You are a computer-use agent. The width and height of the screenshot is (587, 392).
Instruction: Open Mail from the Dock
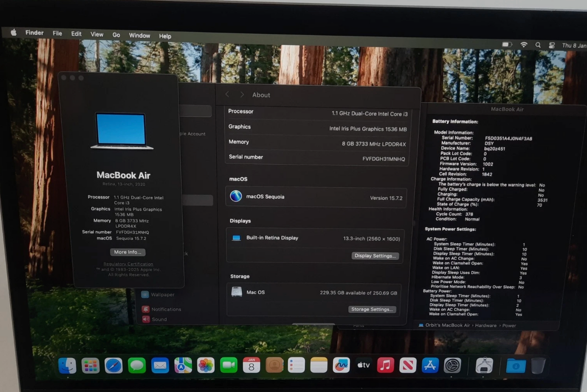pos(160,366)
